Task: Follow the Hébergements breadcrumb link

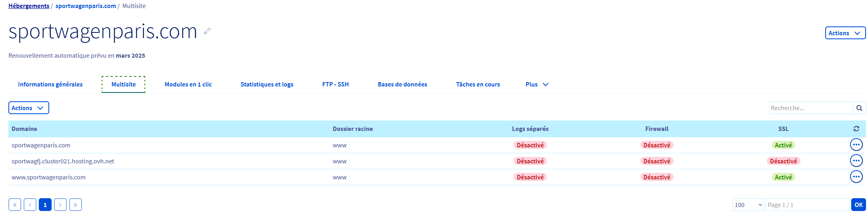Action: click(29, 6)
